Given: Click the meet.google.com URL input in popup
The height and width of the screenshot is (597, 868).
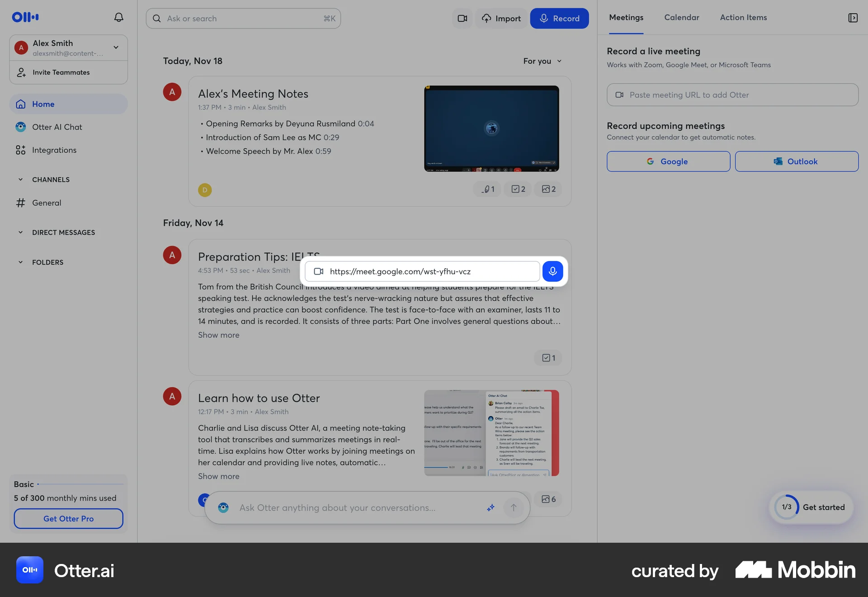Looking at the screenshot, I should click(422, 271).
